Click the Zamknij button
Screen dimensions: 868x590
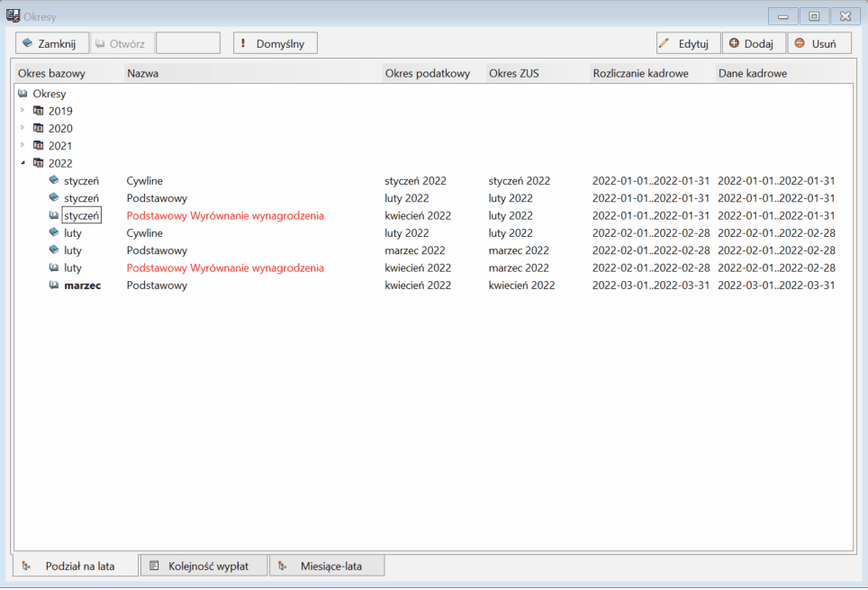click(x=52, y=43)
